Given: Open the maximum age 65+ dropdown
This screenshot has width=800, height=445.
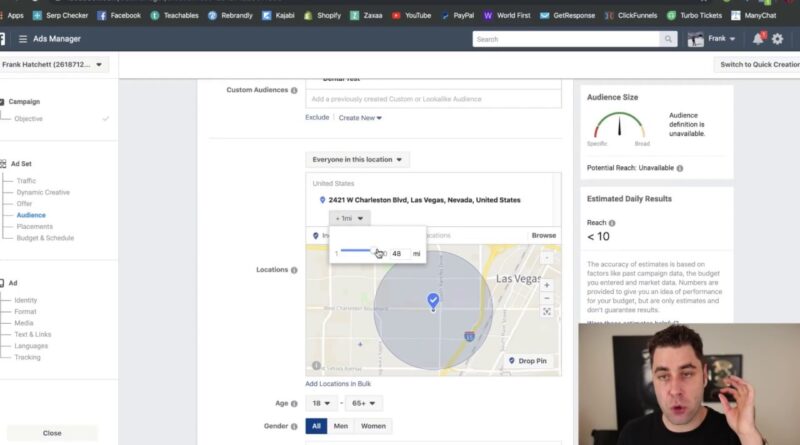Looking at the screenshot, I should [363, 403].
